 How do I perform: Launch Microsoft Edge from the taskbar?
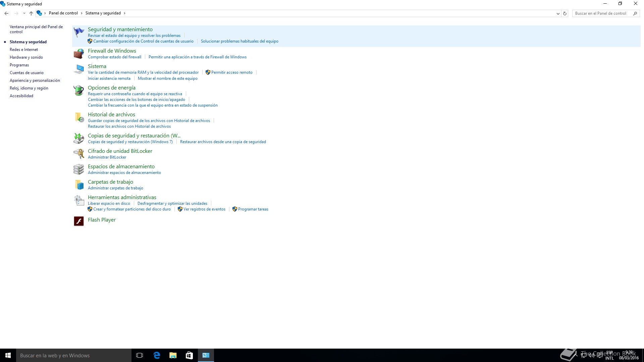[157, 355]
